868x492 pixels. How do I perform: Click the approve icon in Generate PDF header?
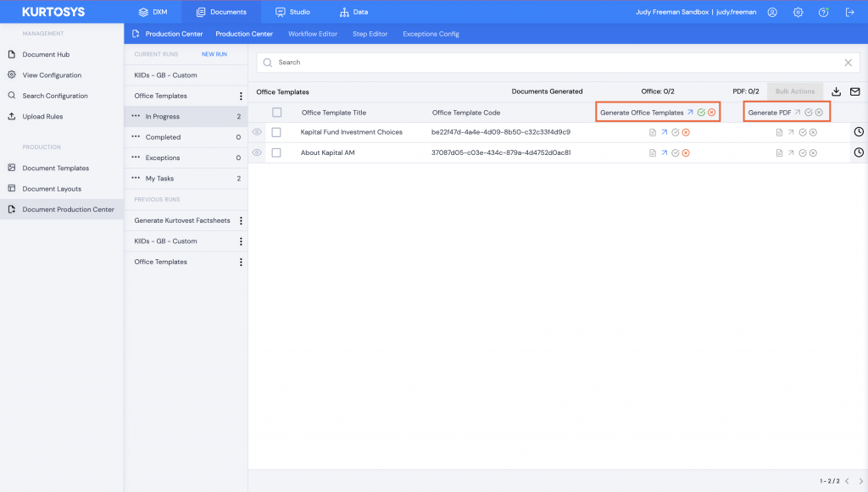pos(809,113)
